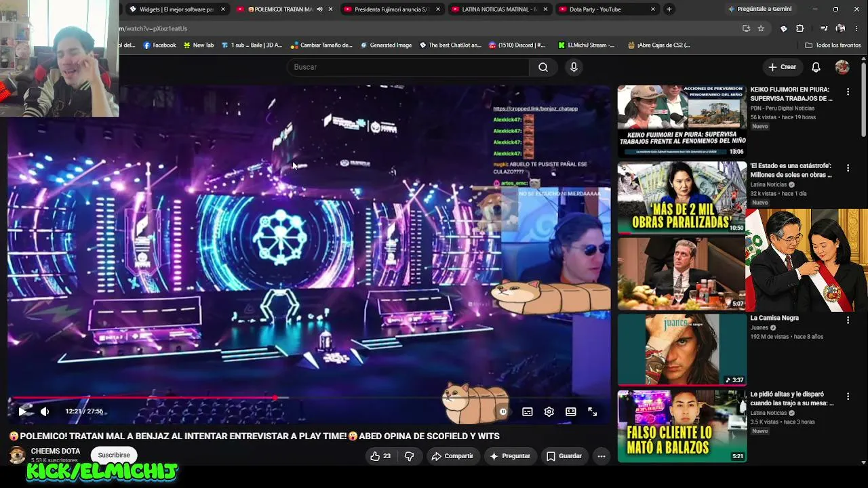Image resolution: width=868 pixels, height=488 pixels.
Task: Click the browser address bar URL
Action: 153,28
